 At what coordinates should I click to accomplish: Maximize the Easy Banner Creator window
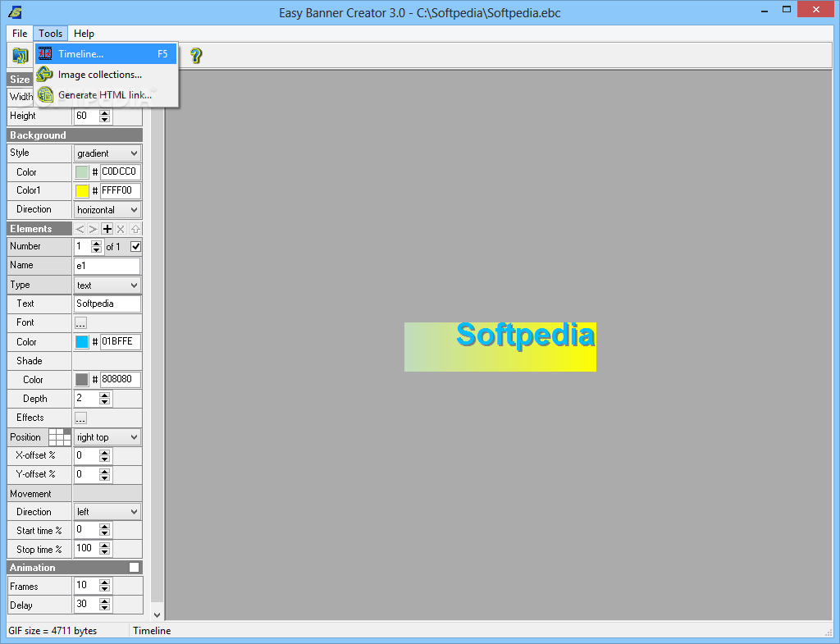[787, 10]
